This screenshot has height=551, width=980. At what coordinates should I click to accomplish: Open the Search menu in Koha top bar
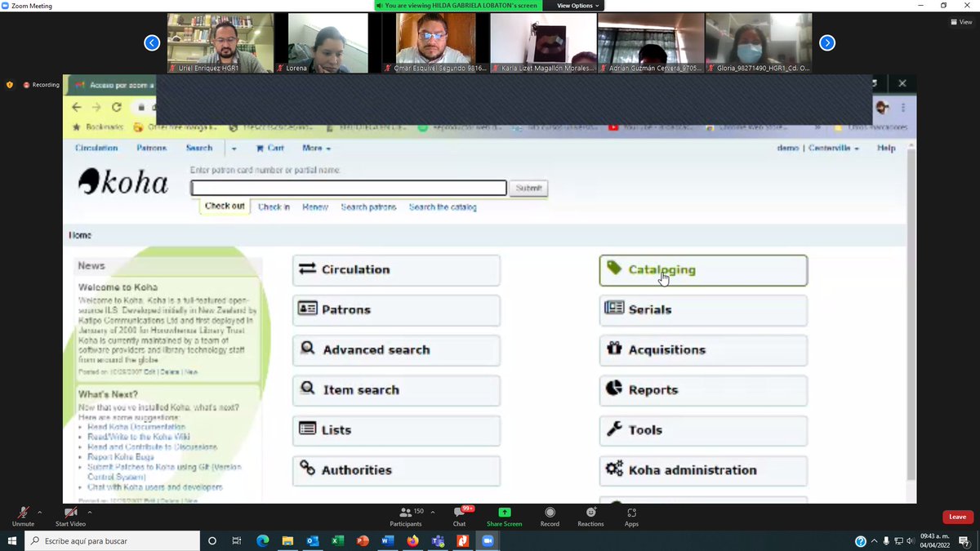tap(199, 149)
